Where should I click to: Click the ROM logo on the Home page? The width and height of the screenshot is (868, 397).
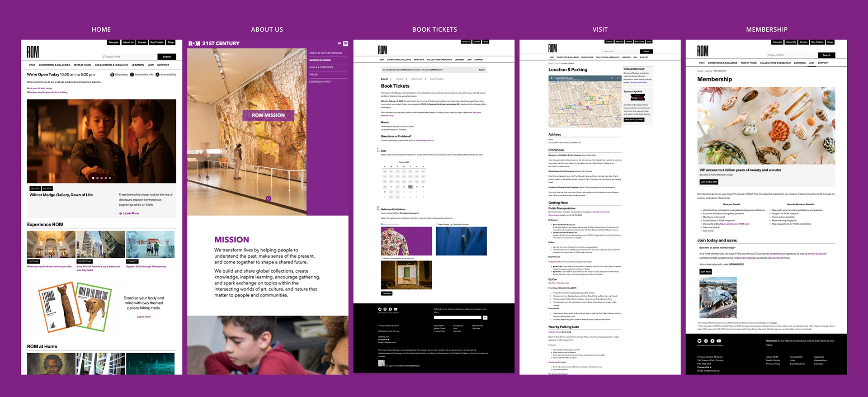(x=33, y=52)
